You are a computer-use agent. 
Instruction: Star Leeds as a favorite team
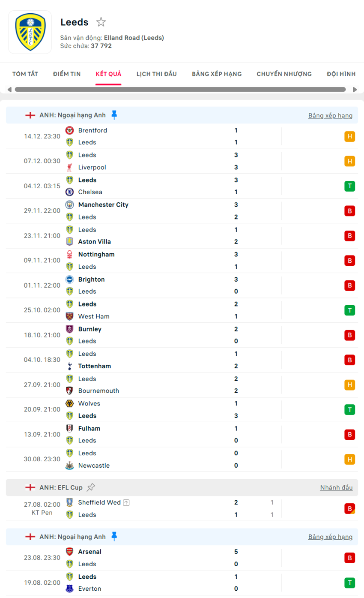click(101, 22)
